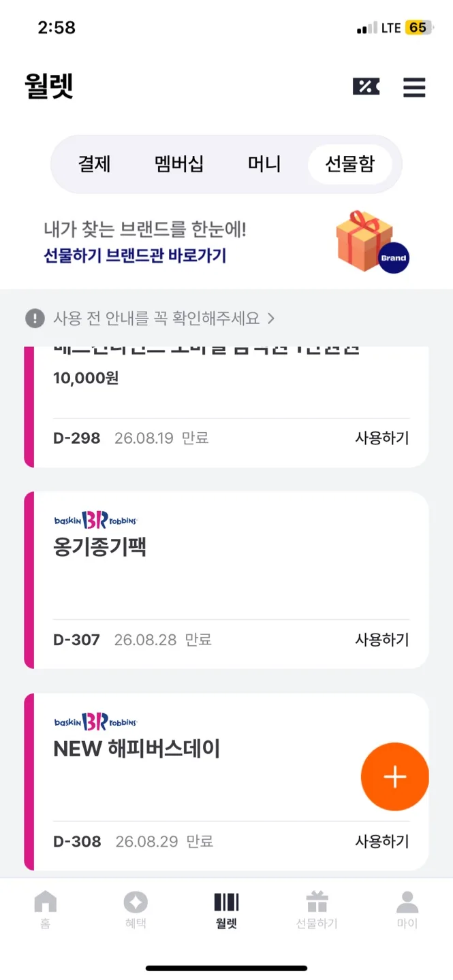Viewport: 453px width, 980px height.
Task: Select the 선물함 tab
Action: tap(349, 164)
